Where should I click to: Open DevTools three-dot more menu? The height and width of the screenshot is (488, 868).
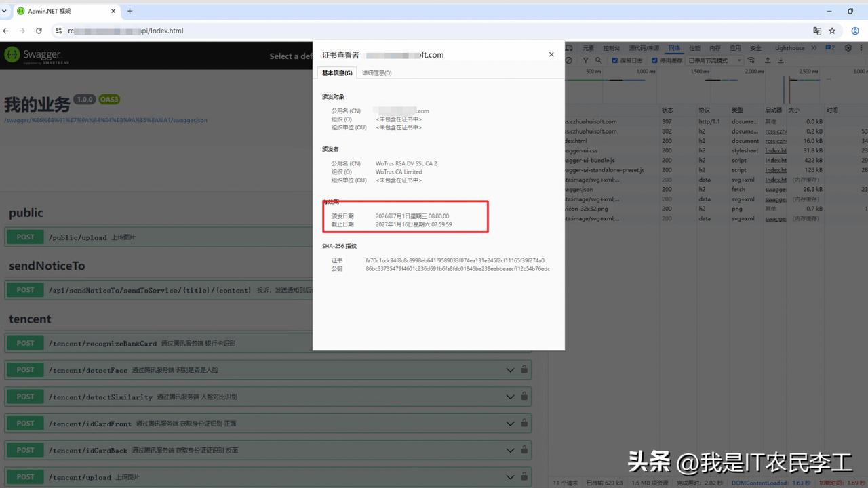(x=861, y=48)
